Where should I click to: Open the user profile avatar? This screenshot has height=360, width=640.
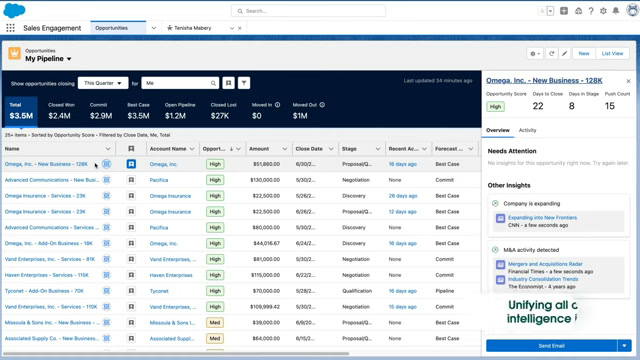(x=632, y=10)
